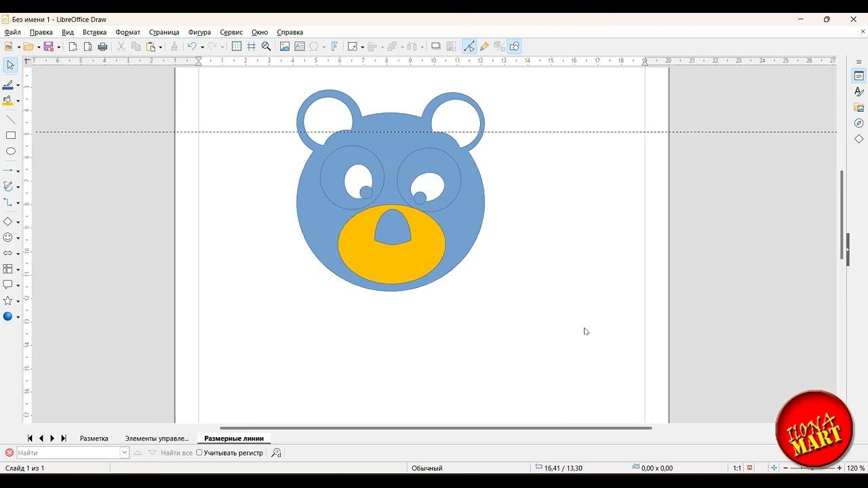The height and width of the screenshot is (488, 868).
Task: Expand the Stars and Banners dropdown arrow
Action: click(x=18, y=302)
